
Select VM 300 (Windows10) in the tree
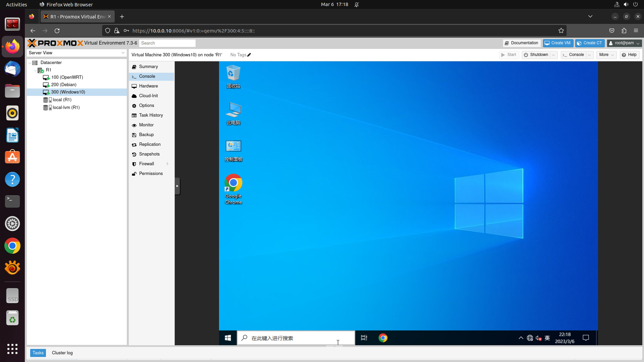pyautogui.click(x=76, y=92)
